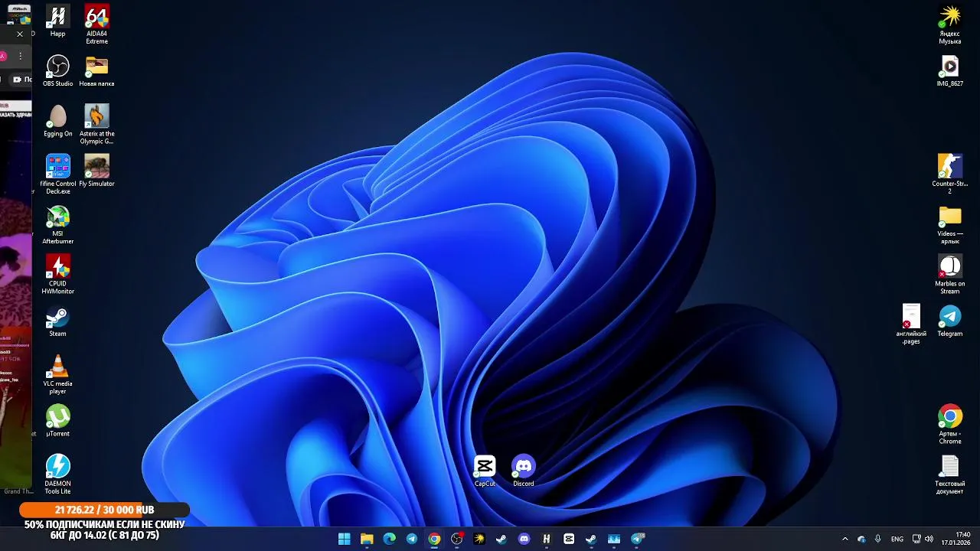Select the DAEMON Tools Lite icon
The width and height of the screenshot is (980, 551).
point(58,474)
